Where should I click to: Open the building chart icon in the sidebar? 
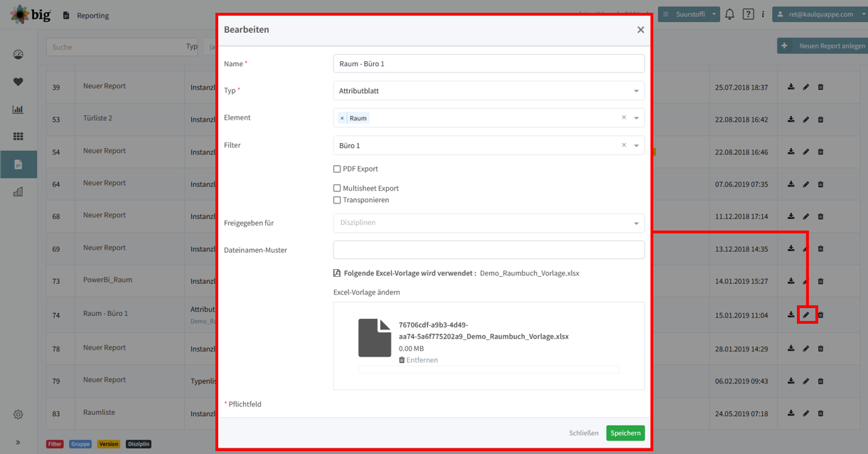tap(18, 191)
